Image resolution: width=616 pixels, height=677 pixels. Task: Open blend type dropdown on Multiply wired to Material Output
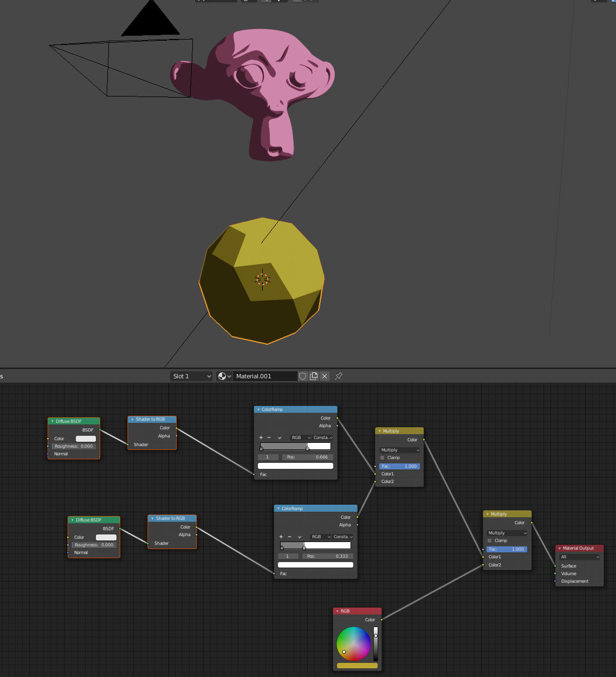point(507,533)
